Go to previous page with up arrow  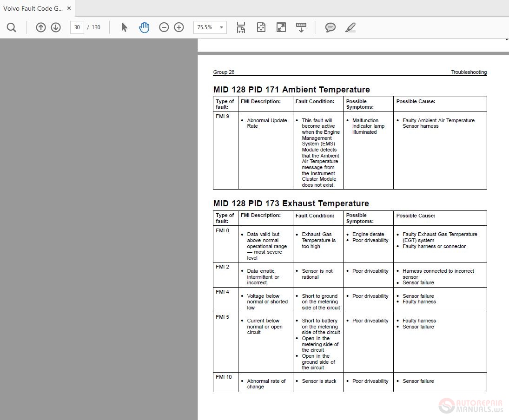click(41, 27)
